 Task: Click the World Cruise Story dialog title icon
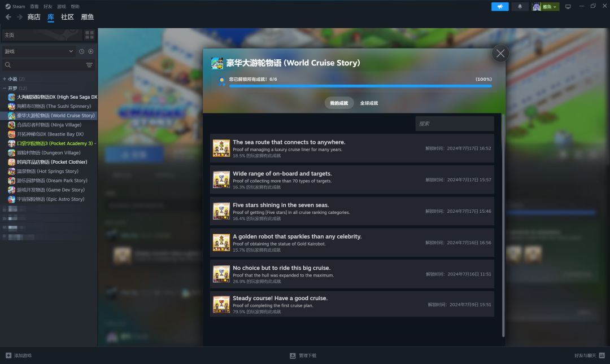(217, 63)
